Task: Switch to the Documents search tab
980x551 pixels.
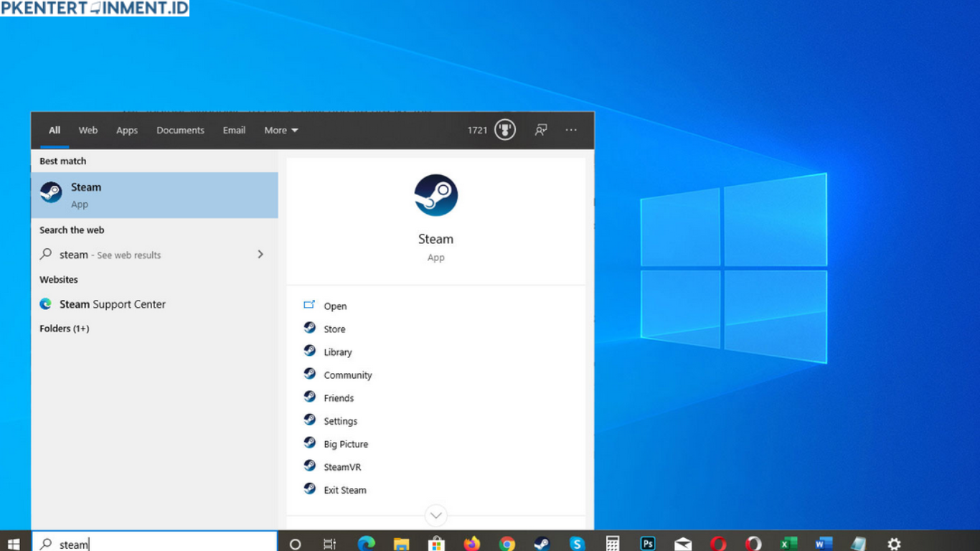Action: [180, 130]
